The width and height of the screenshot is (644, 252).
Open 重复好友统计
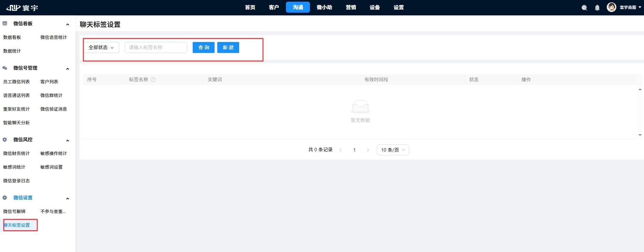(x=16, y=109)
